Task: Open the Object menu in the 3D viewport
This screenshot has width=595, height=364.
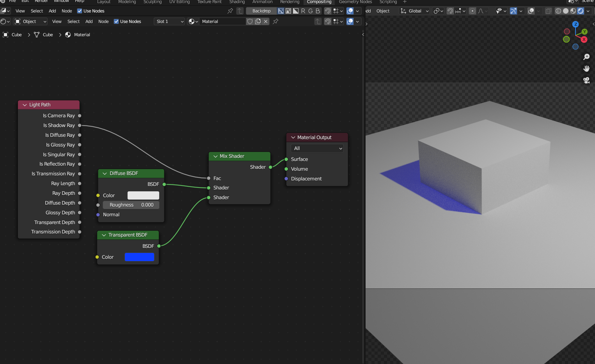Action: tap(383, 11)
